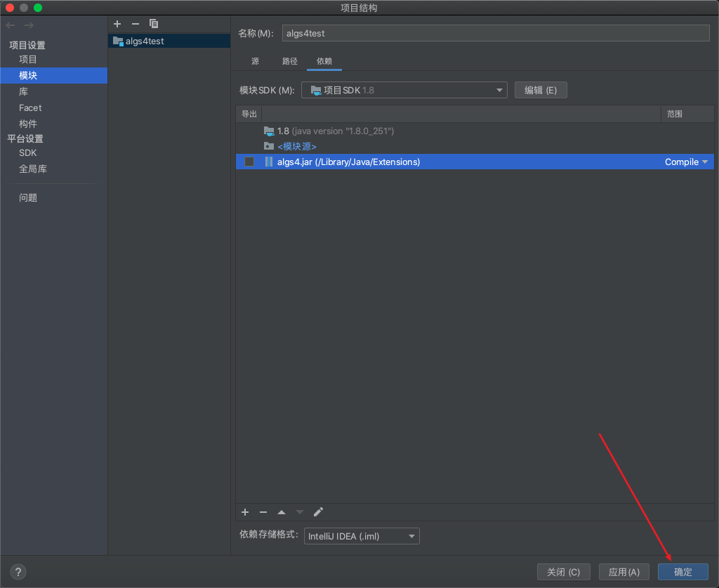Switch to the 路径 tab
Image resolution: width=719 pixels, height=588 pixels.
(x=290, y=61)
